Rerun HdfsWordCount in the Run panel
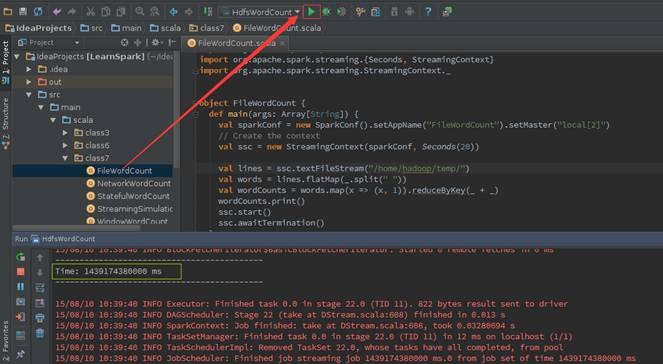 [20, 257]
